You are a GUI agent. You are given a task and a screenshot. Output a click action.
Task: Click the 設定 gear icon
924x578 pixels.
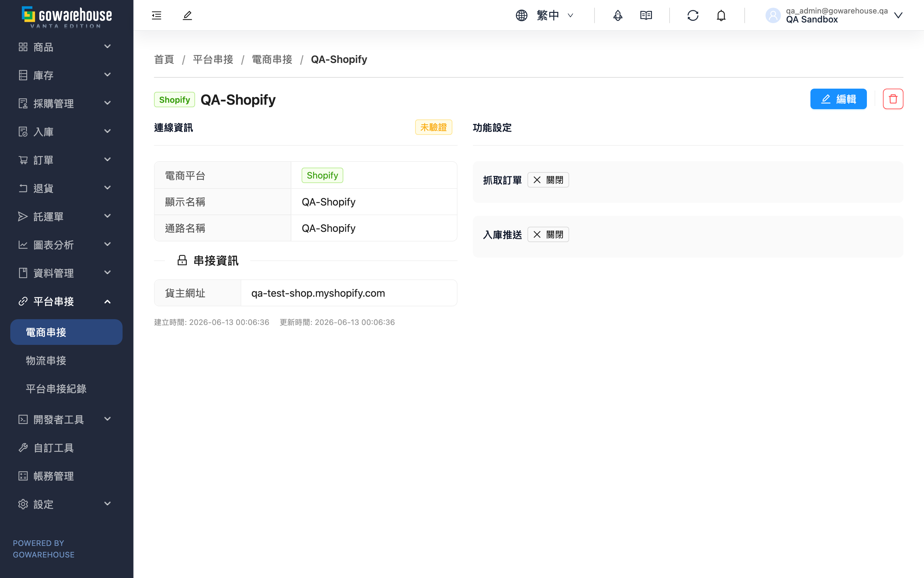point(23,504)
